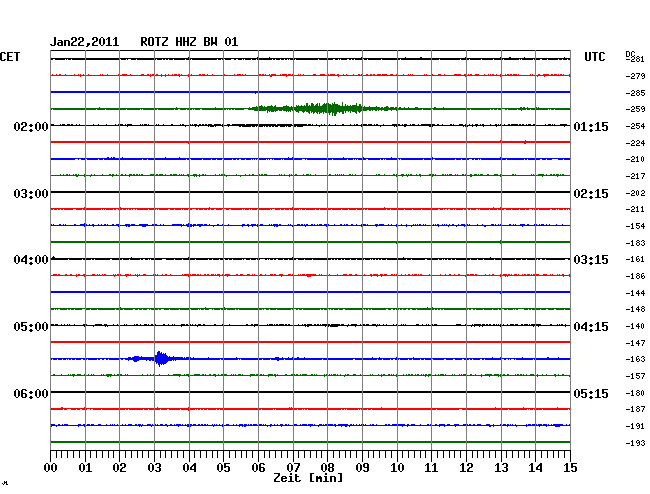Select the 05:15 UTC time label
Screen dimensions: 650x494
pyautogui.click(x=591, y=393)
